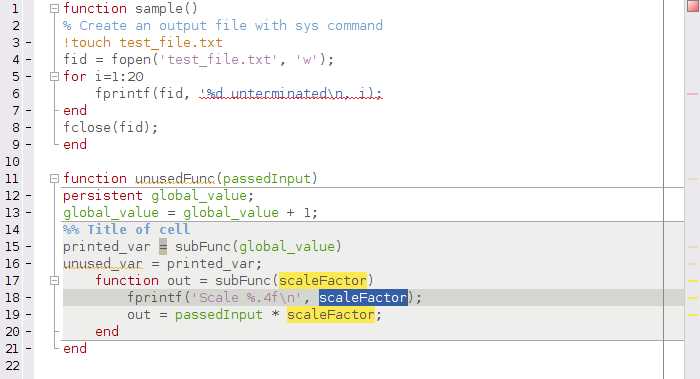The height and width of the screenshot is (379, 700).
Task: Set breakpoint dash on line 3
Action: [29, 43]
